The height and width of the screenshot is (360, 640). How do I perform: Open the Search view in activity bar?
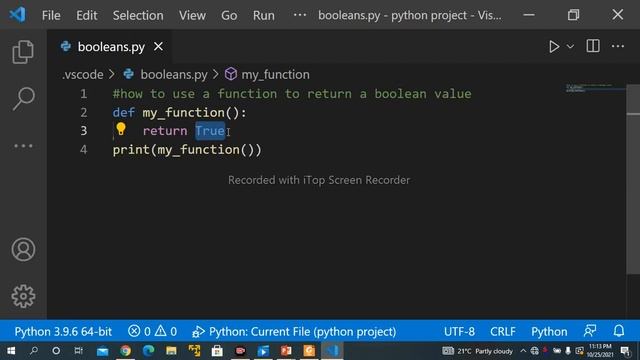tap(23, 98)
